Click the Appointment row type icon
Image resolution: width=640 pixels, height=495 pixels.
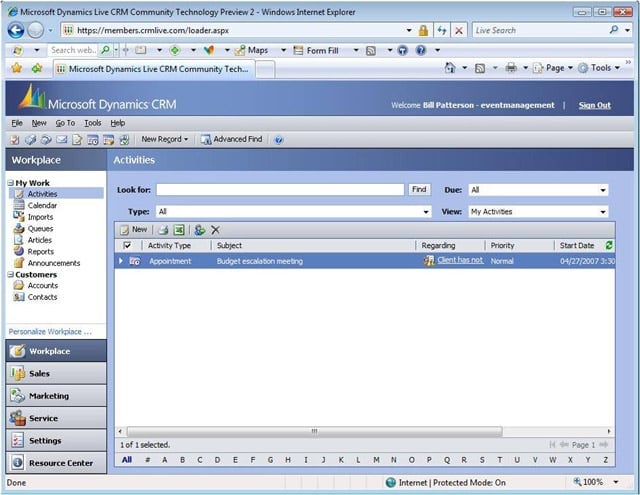pos(135,261)
